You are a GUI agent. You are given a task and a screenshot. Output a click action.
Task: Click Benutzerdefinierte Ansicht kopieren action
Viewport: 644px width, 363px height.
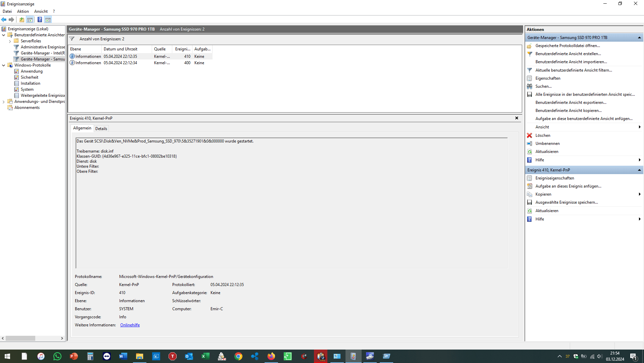click(x=568, y=111)
